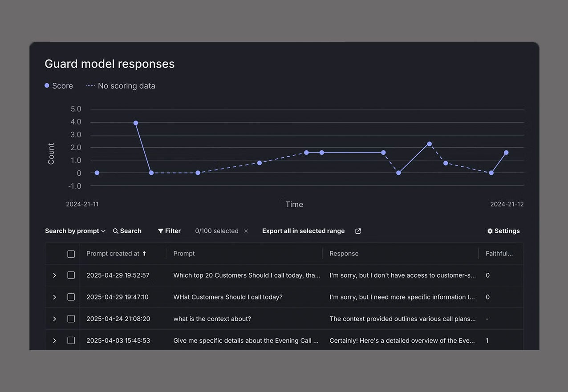Click Export all in selected range
The image size is (568, 392).
[303, 230]
